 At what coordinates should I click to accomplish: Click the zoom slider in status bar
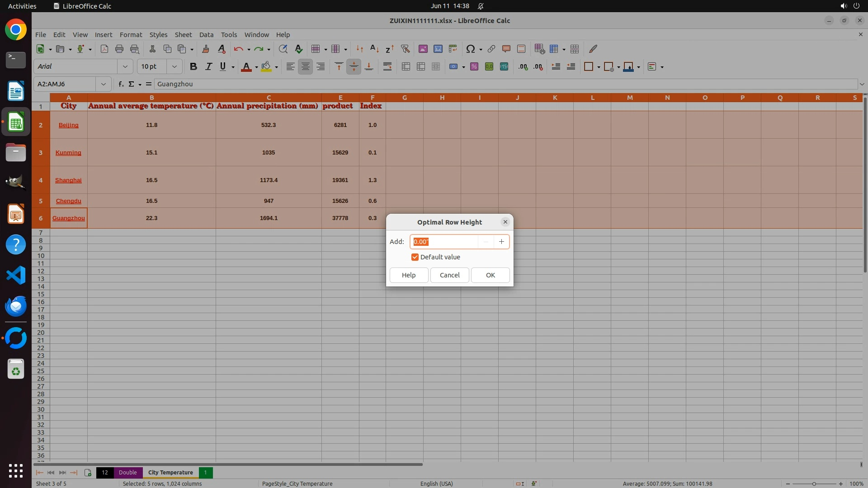coord(814,483)
